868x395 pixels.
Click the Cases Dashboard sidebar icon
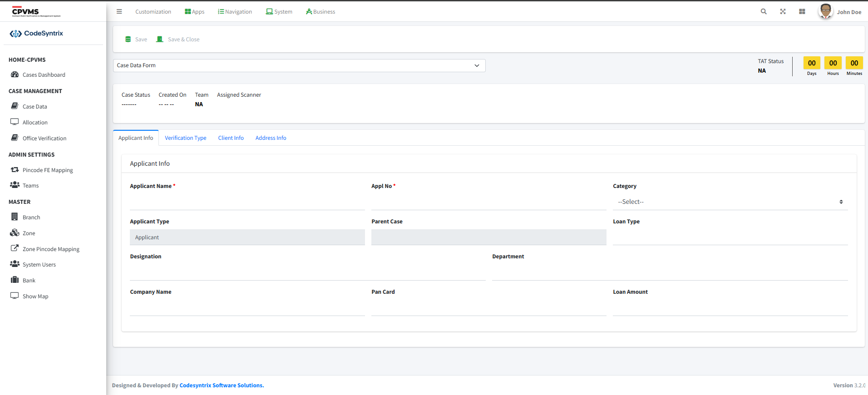click(15, 74)
